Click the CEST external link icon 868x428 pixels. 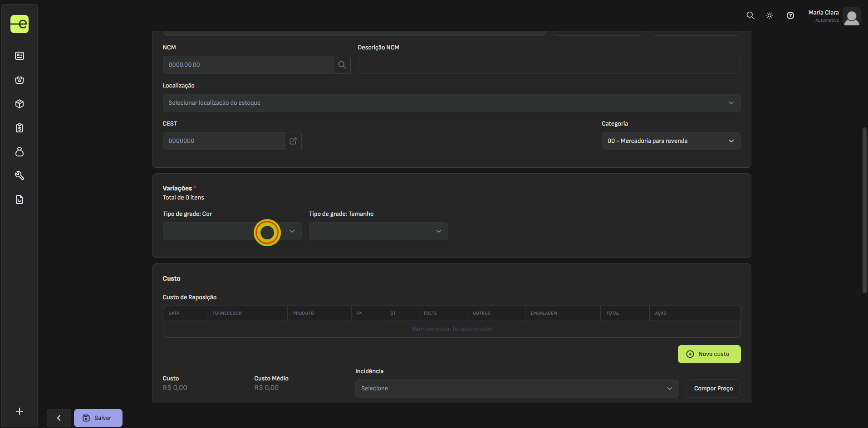293,141
